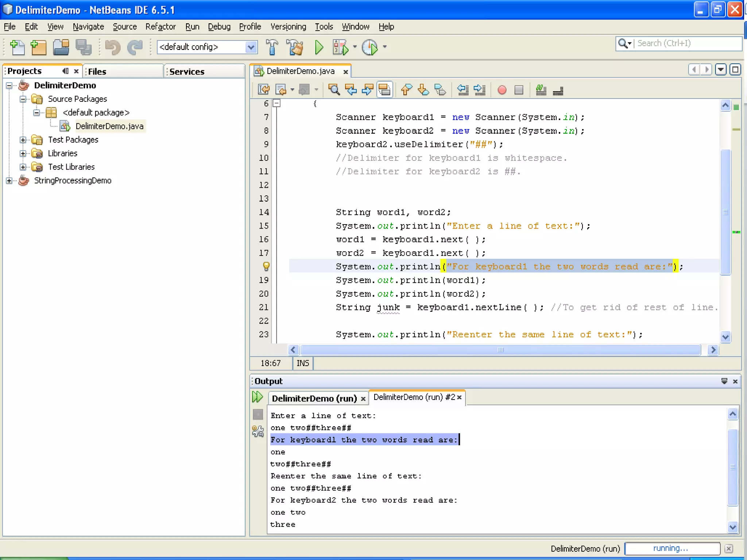The height and width of the screenshot is (560, 747).
Task: Click the Find Selection magnifier icon in editor
Action: pyautogui.click(x=334, y=90)
